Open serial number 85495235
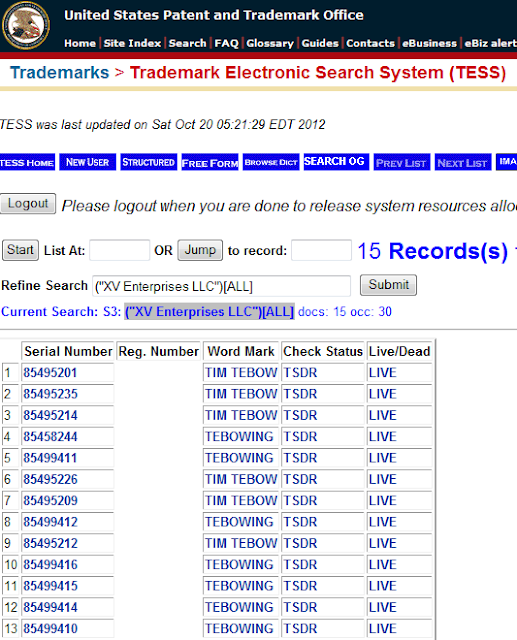This screenshot has width=517, height=640. (50, 394)
